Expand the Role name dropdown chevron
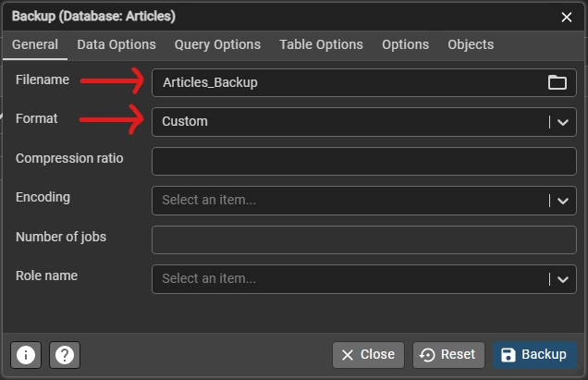Viewport: 588px width, 380px height. click(562, 279)
